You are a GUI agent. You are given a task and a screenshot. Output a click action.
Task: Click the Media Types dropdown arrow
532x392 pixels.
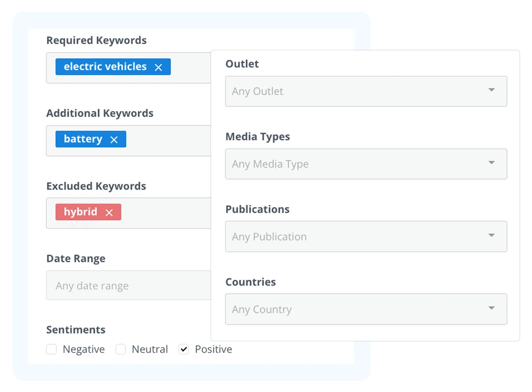[x=492, y=163]
